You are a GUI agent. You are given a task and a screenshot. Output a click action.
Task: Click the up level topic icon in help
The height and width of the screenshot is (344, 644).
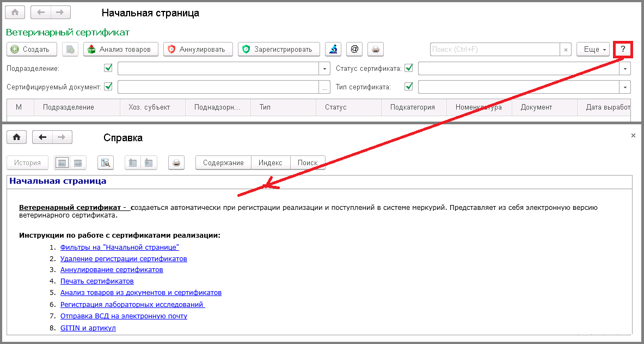[x=133, y=163]
